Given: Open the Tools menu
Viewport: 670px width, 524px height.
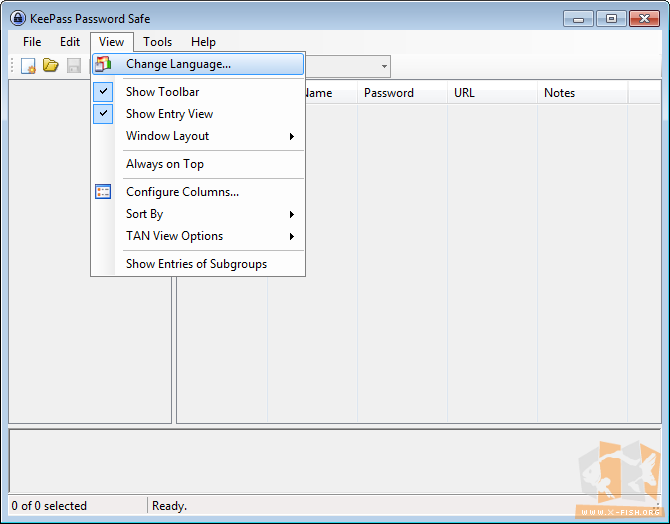Looking at the screenshot, I should (157, 42).
